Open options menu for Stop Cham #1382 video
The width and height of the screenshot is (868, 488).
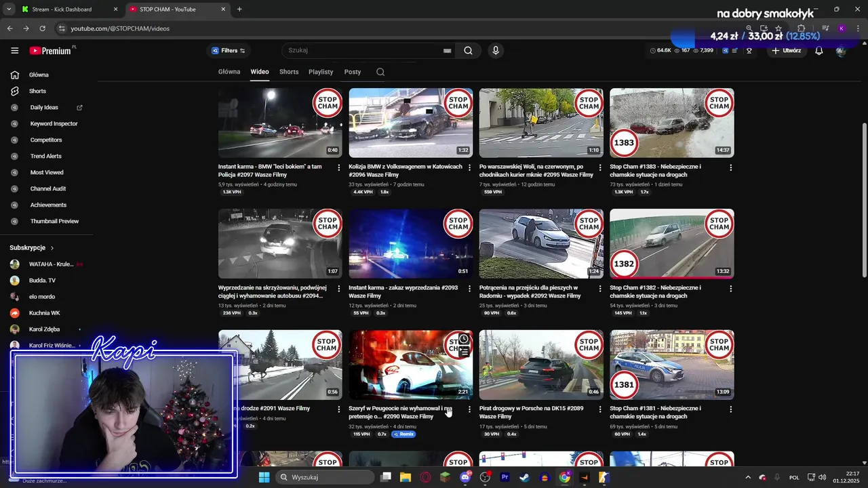(x=730, y=289)
